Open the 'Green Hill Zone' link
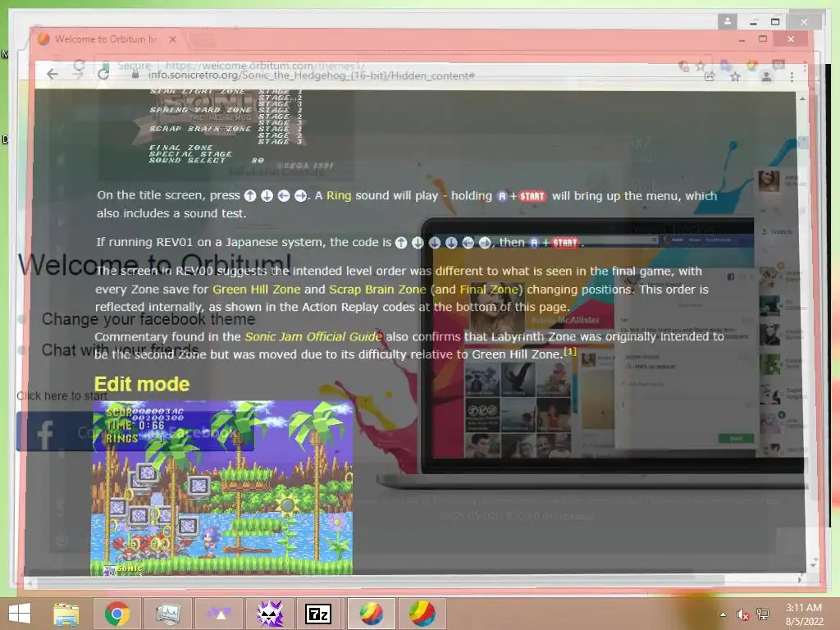The image size is (840, 630). coord(257,290)
